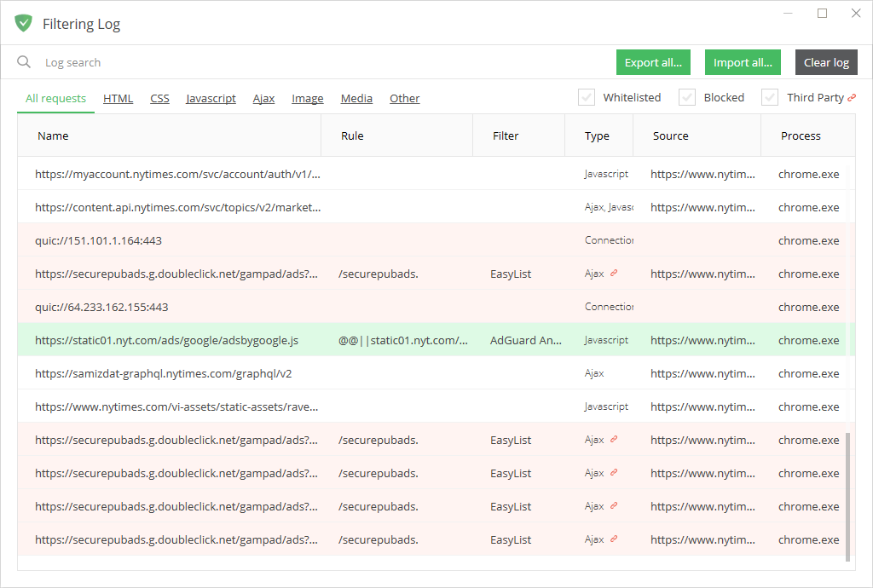Image resolution: width=873 pixels, height=588 pixels.
Task: Click the AdGuard shield logo icon
Action: [x=23, y=23]
